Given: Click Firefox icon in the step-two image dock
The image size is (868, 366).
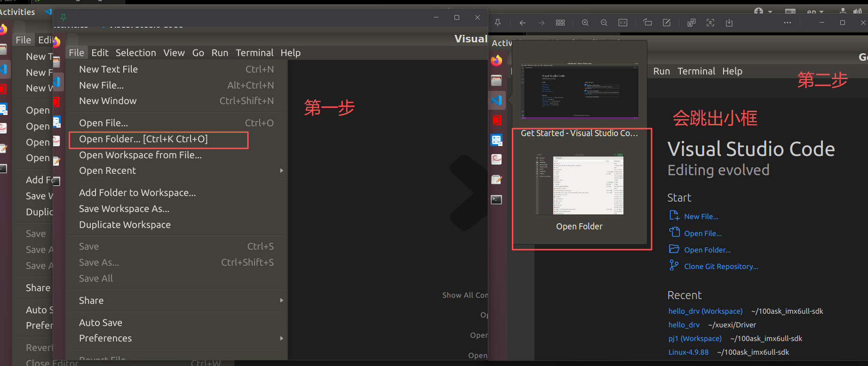Looking at the screenshot, I should point(496,60).
